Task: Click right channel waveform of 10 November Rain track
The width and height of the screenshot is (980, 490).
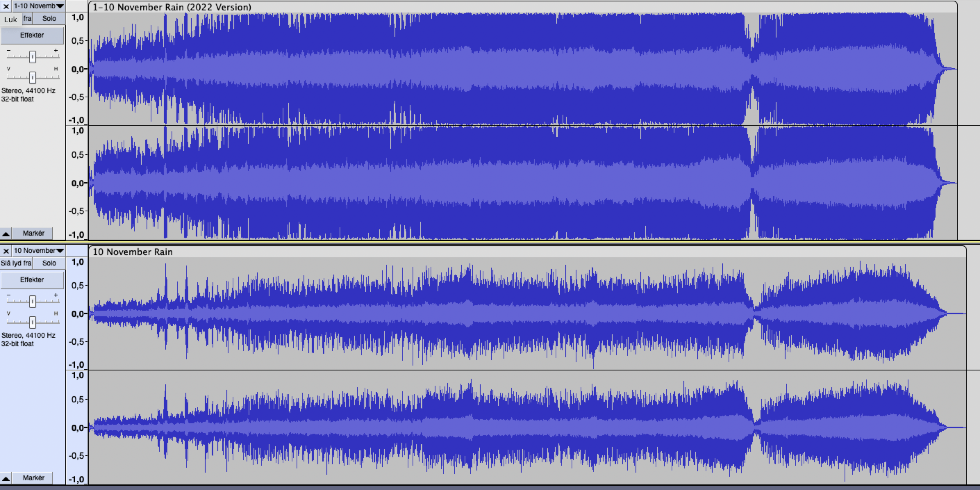Action: coord(527,427)
